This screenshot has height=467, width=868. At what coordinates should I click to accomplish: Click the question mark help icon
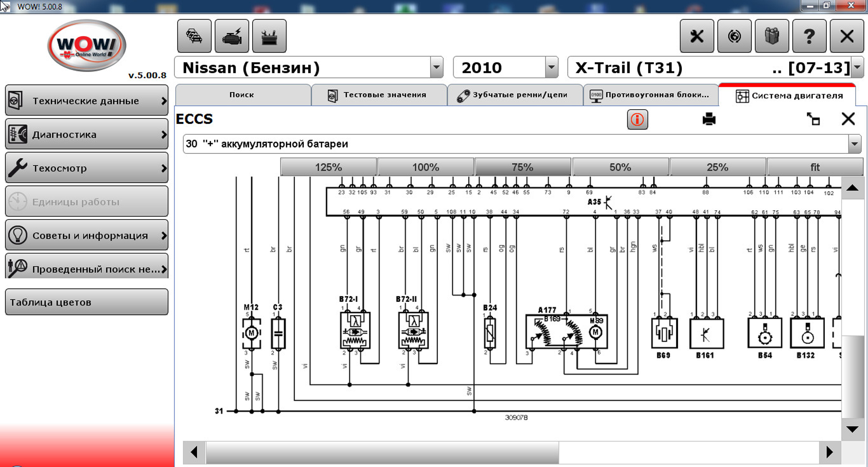coord(809,36)
